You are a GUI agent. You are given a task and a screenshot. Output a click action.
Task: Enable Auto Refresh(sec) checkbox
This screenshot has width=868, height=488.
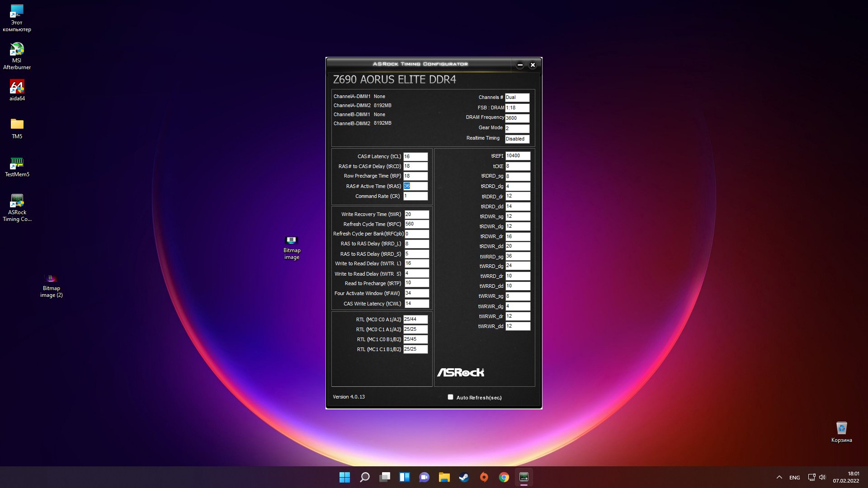tap(450, 397)
